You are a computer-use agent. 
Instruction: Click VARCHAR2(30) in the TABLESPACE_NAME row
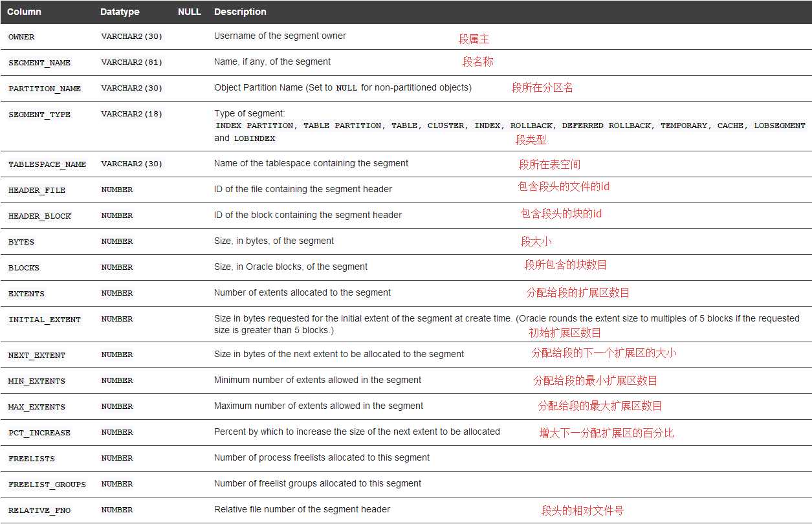pos(132,164)
